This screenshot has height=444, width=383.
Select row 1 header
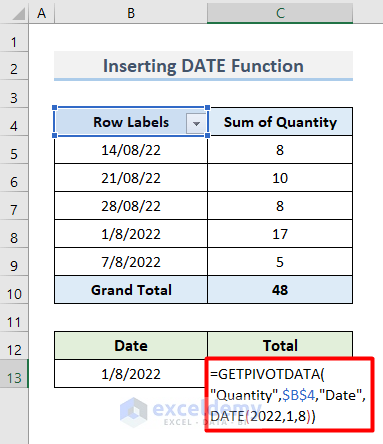point(14,38)
